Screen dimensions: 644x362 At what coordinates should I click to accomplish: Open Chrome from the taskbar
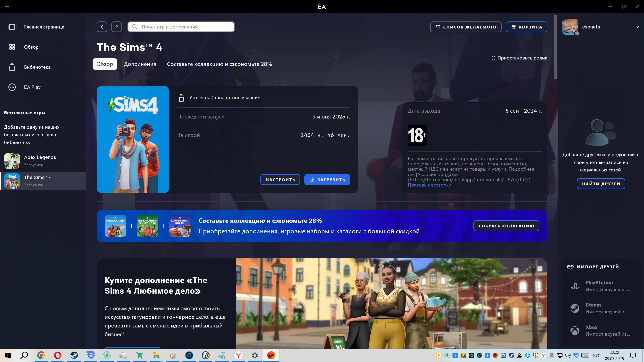(41, 355)
